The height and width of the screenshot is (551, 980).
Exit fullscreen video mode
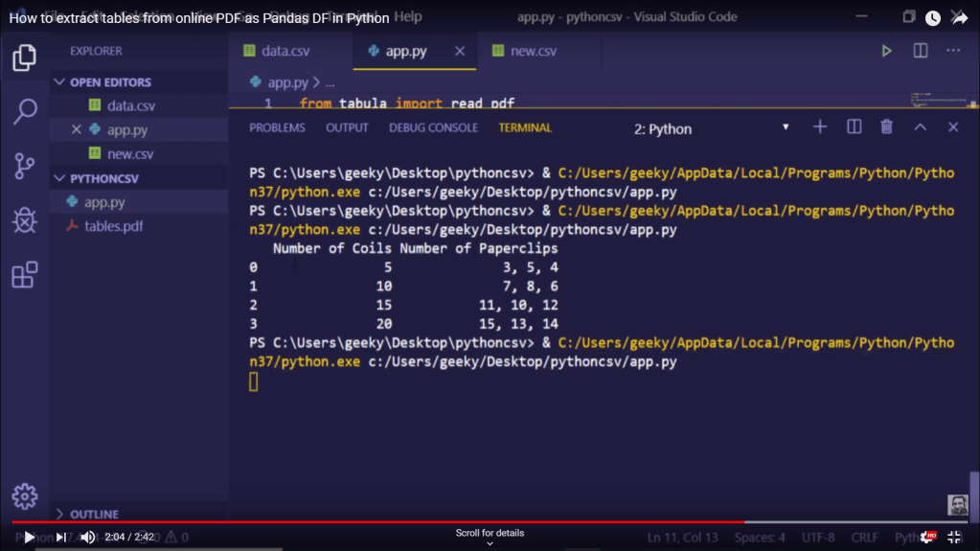[x=954, y=538]
